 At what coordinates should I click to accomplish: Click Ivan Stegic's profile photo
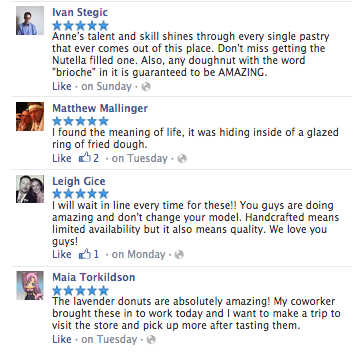point(30,21)
